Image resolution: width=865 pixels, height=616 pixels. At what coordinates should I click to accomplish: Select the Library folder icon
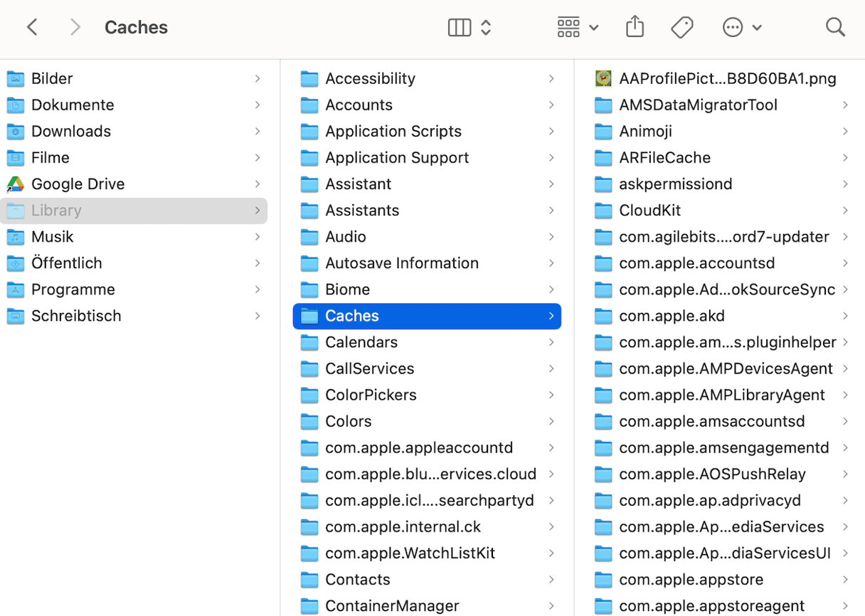[16, 211]
